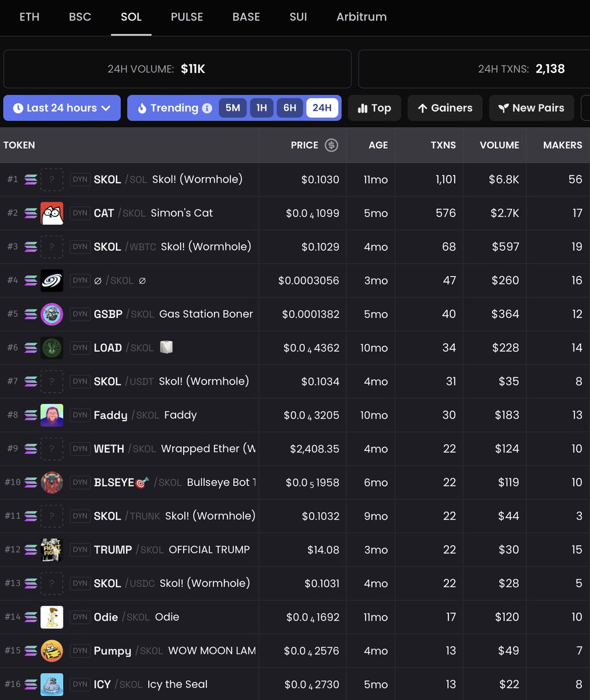
Task: Click Solana chain icon in row #16
Action: click(31, 685)
